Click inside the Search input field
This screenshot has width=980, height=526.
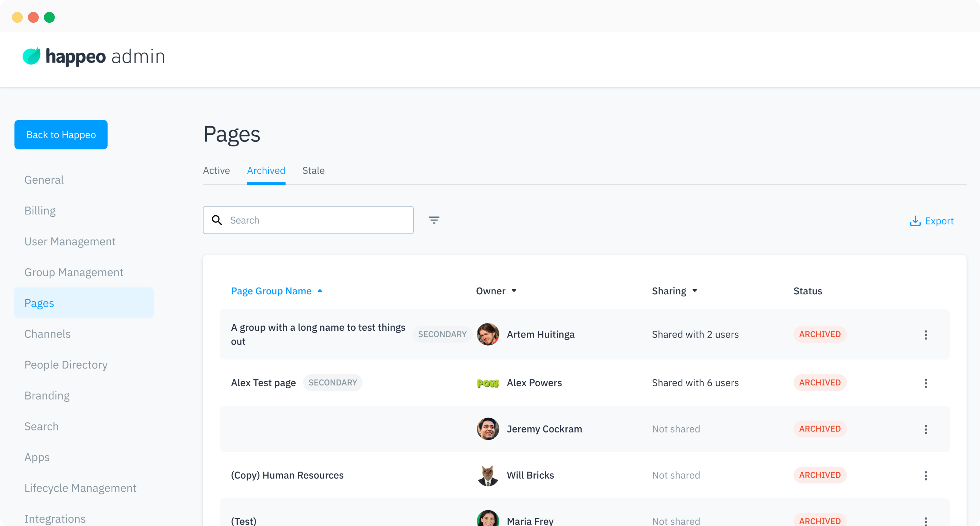(x=319, y=220)
